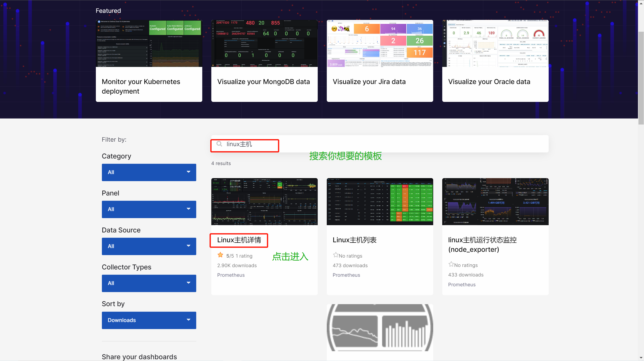Click empty star under Linux主机列表

tap(336, 255)
